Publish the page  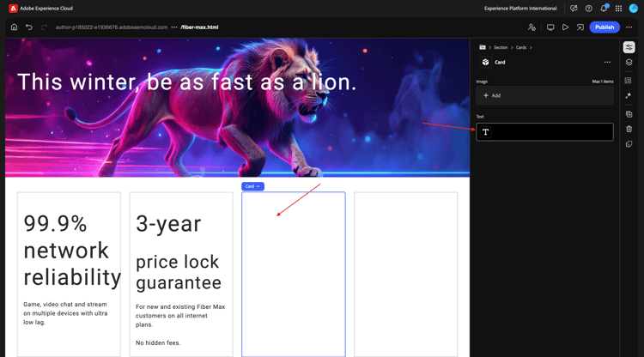(605, 27)
